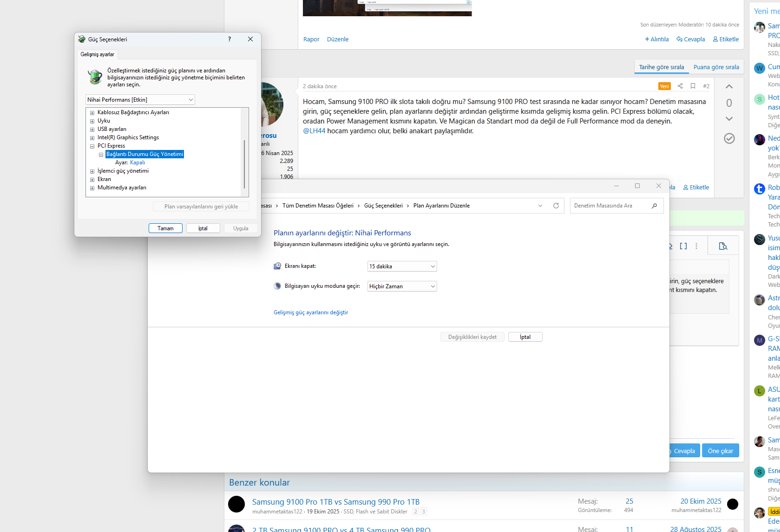Switch to Tarihe göre sırala tab

tap(662, 67)
